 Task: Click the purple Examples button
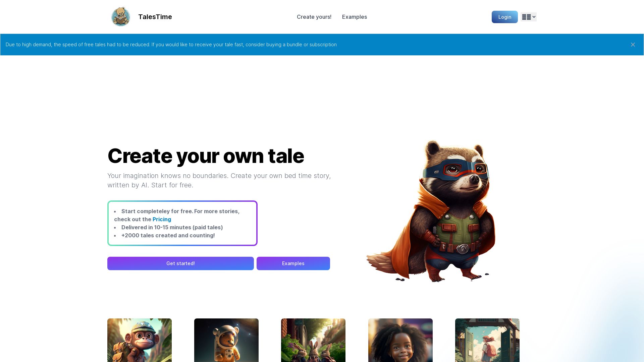293,263
